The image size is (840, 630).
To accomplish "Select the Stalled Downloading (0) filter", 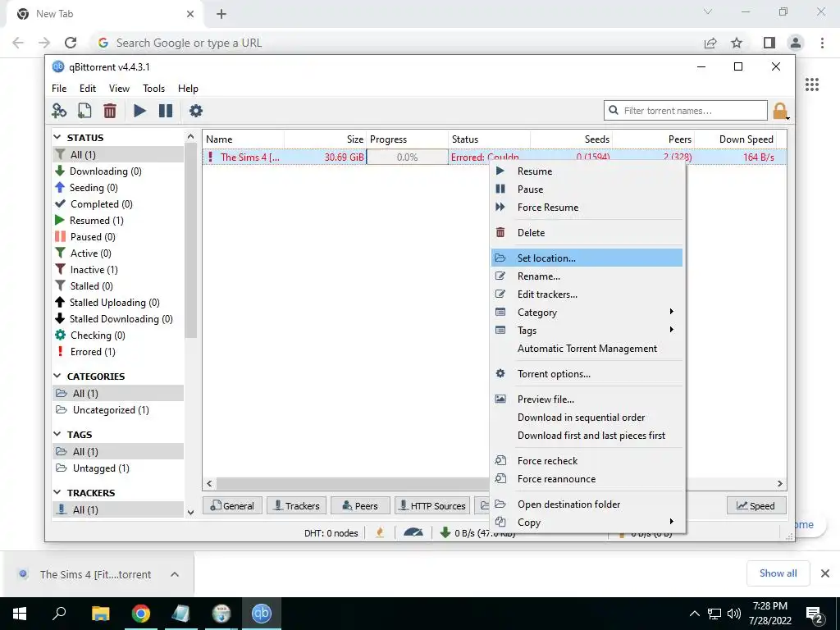I will pyautogui.click(x=121, y=319).
